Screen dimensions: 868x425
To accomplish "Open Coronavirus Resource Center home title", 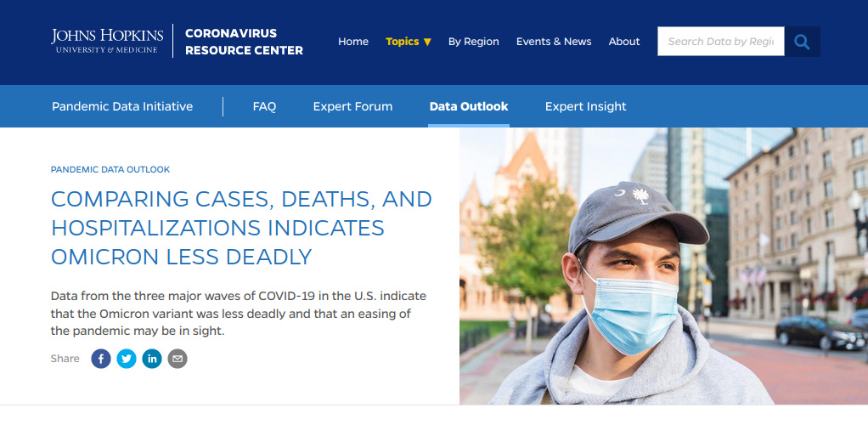I will [x=244, y=42].
